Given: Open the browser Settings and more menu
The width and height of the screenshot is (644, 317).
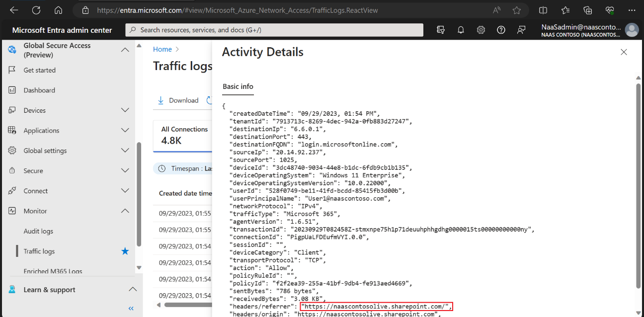Looking at the screenshot, I should pyautogui.click(x=632, y=10).
